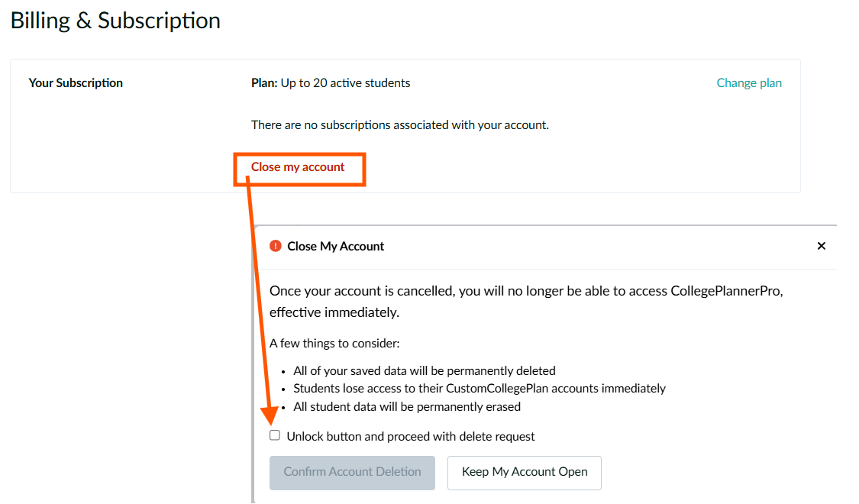Click the 'Unlock button and proceed with delete request' label
The height and width of the screenshot is (504, 859).
coord(411,437)
